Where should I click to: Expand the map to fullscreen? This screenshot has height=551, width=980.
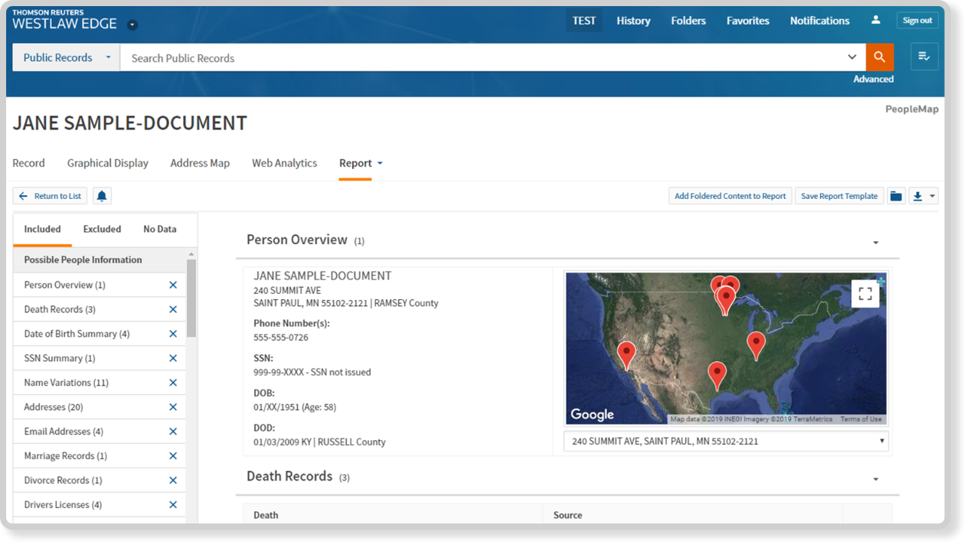click(x=865, y=294)
